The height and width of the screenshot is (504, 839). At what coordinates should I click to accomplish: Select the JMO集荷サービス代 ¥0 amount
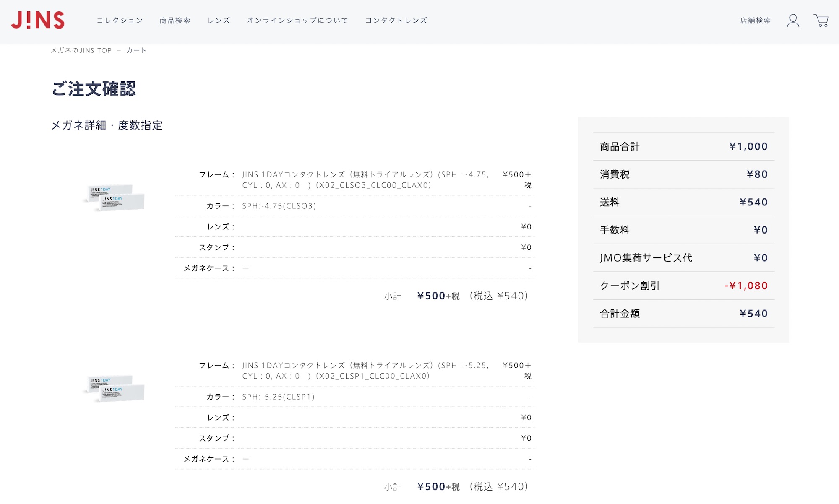761,257
